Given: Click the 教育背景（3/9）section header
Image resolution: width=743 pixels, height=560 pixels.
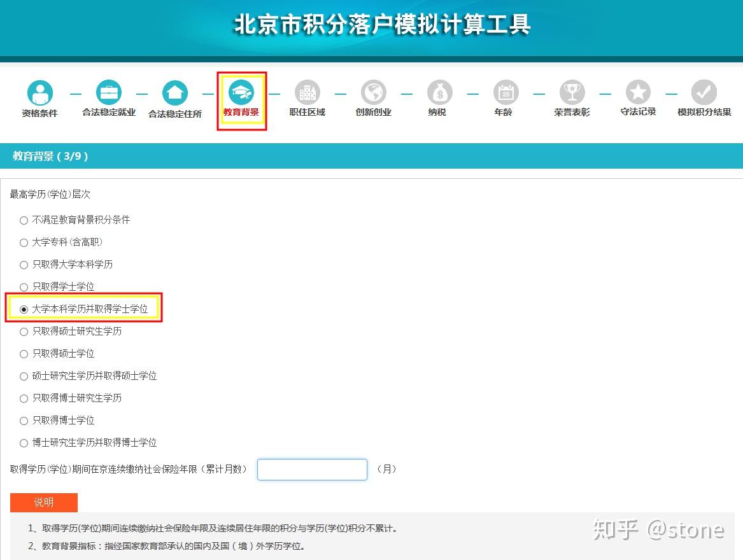Looking at the screenshot, I should (50, 155).
